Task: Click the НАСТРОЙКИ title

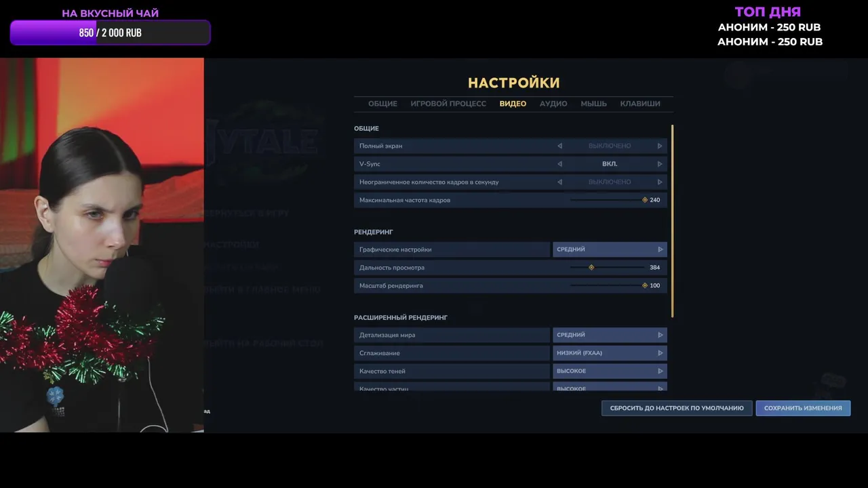Action: 514,83
